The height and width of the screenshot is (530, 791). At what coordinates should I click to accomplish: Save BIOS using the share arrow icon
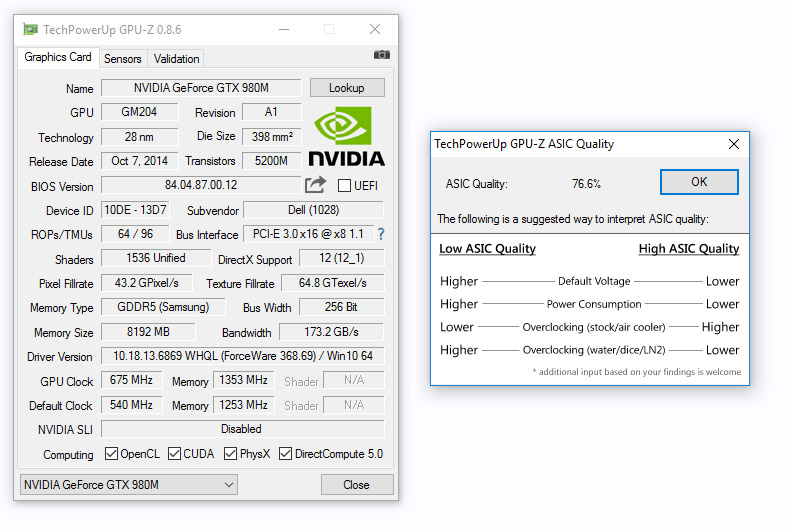pos(315,185)
